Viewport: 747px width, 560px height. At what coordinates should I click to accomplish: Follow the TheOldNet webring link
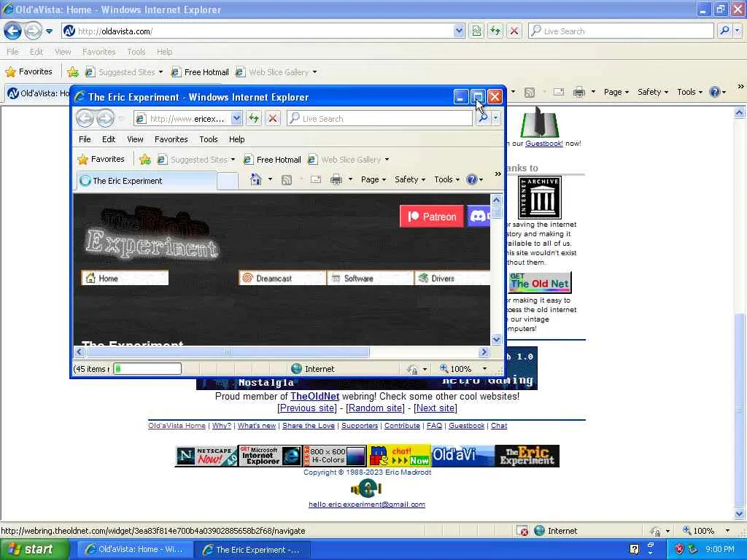click(315, 396)
